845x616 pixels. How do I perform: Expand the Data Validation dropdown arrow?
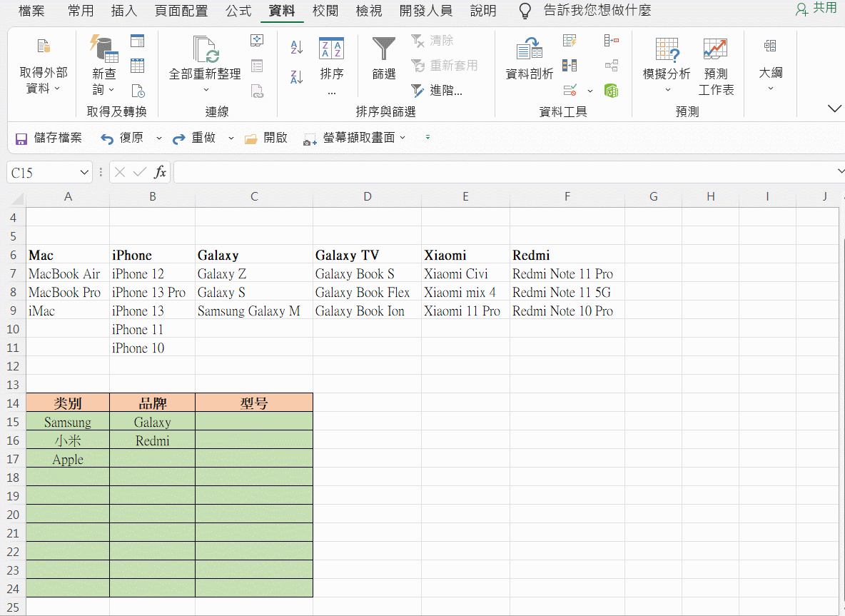pyautogui.click(x=591, y=91)
